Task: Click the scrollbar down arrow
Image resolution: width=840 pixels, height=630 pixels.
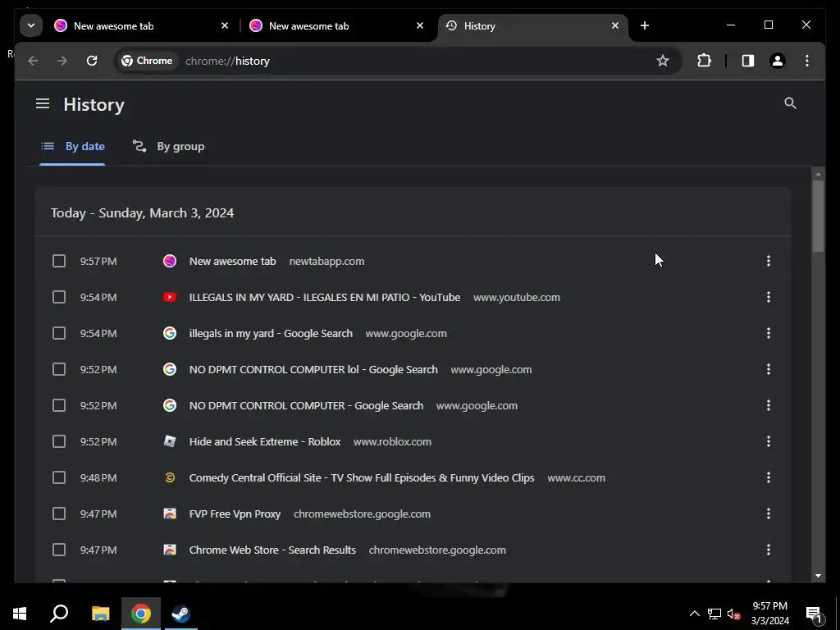Action: pos(818,576)
